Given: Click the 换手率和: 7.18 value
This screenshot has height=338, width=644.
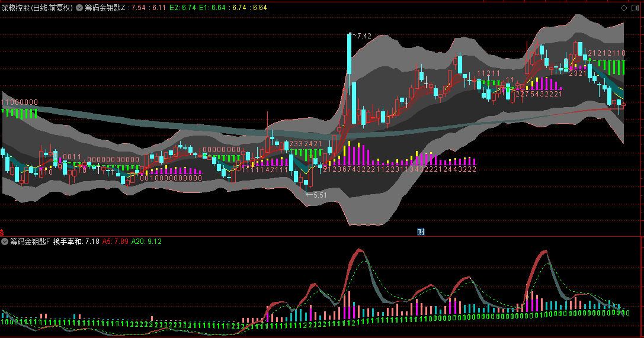Looking at the screenshot, I should (76, 242).
